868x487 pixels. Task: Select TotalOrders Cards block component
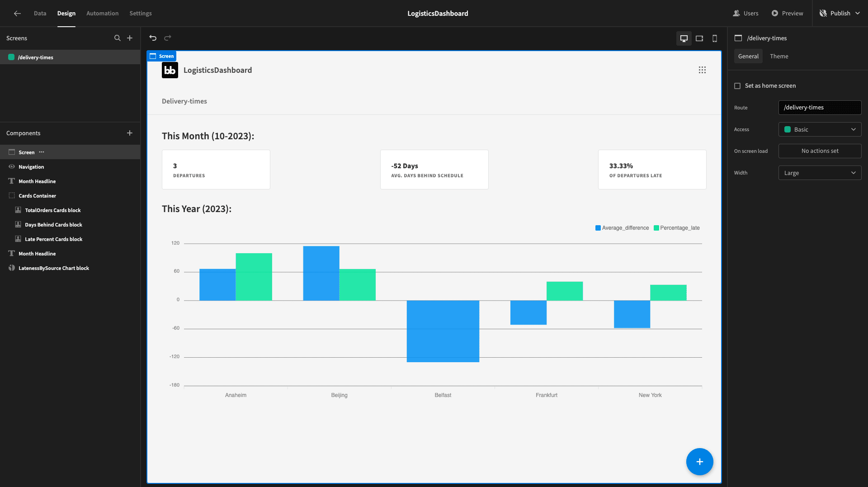pos(70,210)
